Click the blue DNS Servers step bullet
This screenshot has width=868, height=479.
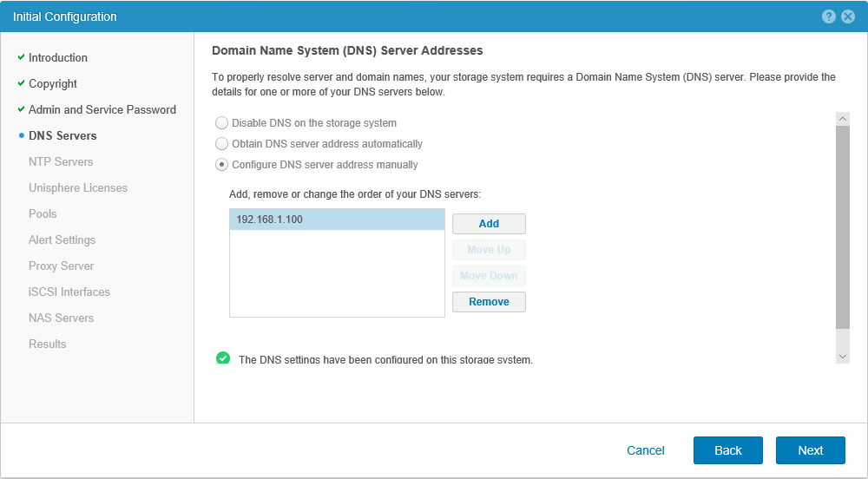pos(21,135)
